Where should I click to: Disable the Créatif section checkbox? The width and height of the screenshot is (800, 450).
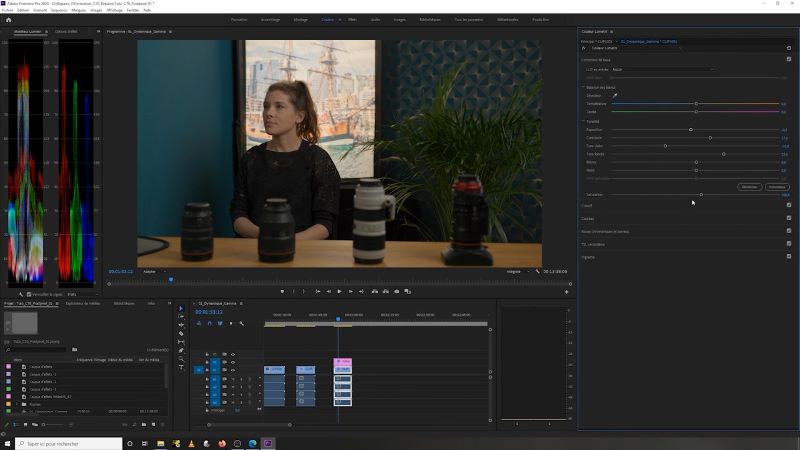[x=788, y=205]
